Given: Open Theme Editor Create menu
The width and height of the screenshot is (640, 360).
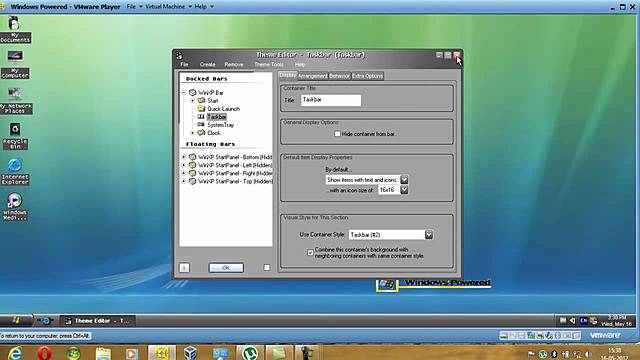Looking at the screenshot, I should tap(207, 64).
